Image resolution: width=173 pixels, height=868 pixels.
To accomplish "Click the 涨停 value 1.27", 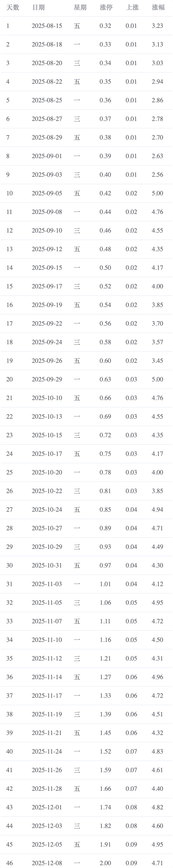I will (x=105, y=677).
